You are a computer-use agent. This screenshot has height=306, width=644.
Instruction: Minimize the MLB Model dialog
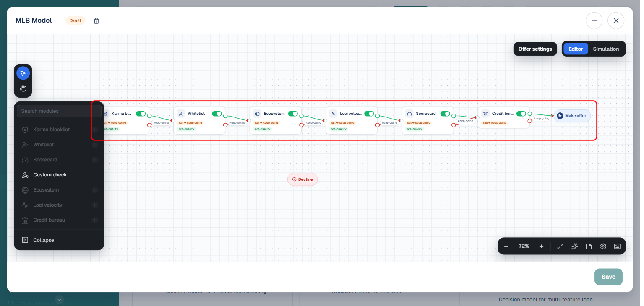(x=594, y=21)
